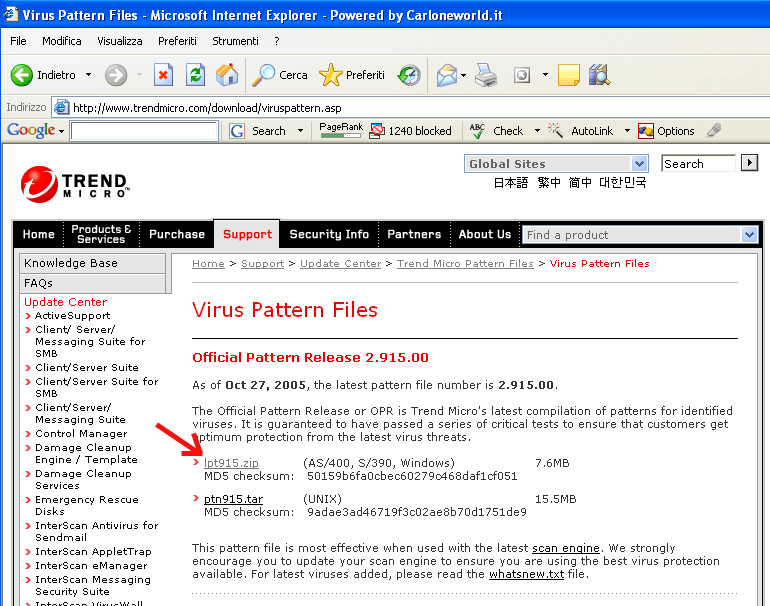
Task: Click the edit page toolbar icon
Action: [x=522, y=75]
